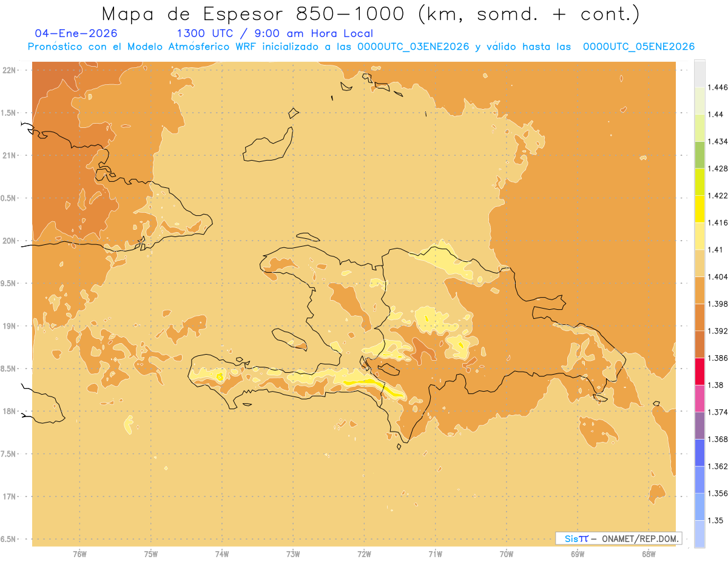Click the valid-until timestamp '0000UTC_05ENE2026'
728x562 pixels.
pyautogui.click(x=639, y=47)
